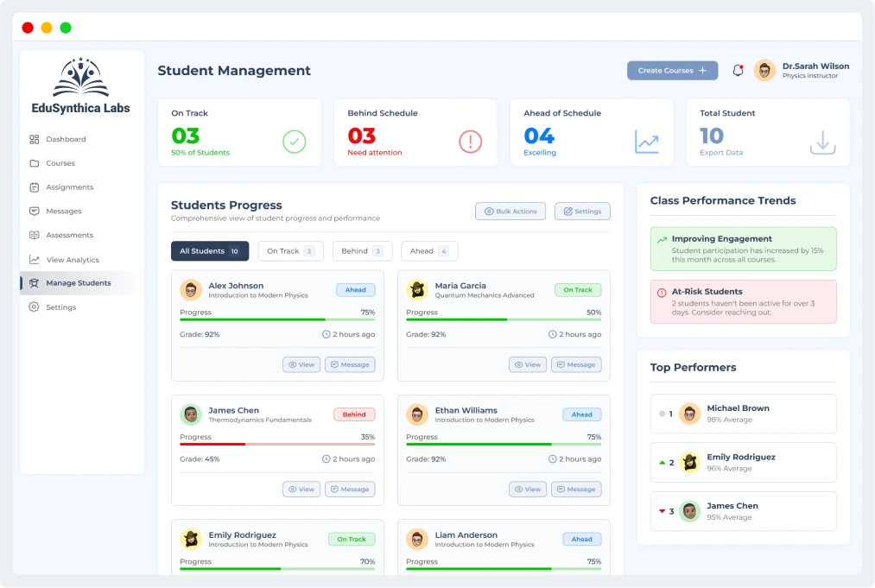The image size is (875, 588).
Task: Click the Export Data download icon
Action: point(823,142)
